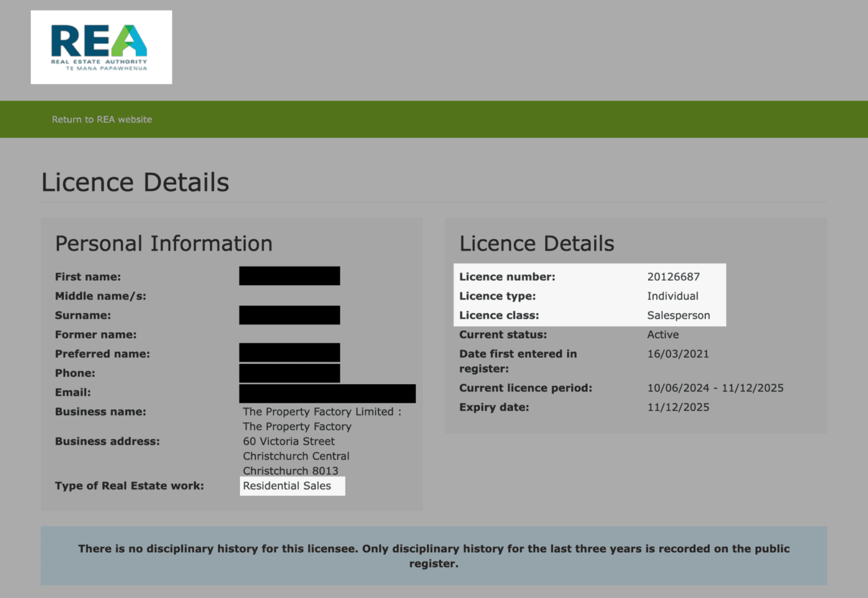Select the date first entered 16/03/2021
The image size is (868, 598).
coord(678,354)
